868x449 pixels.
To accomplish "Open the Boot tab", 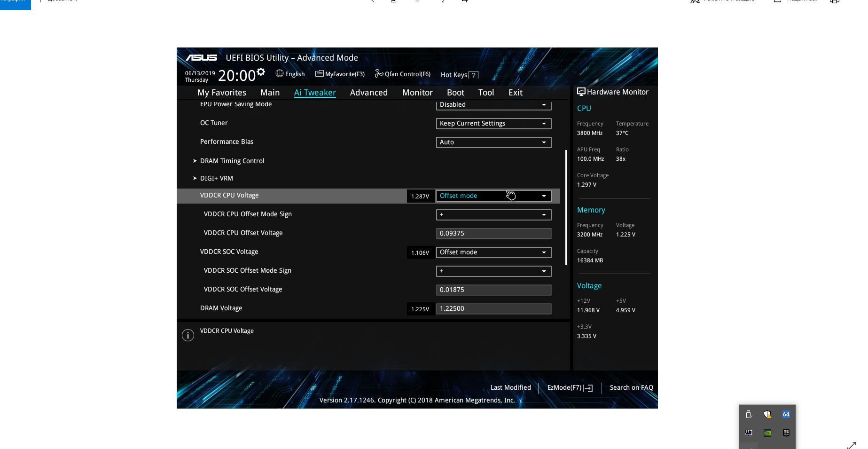I will (x=455, y=93).
